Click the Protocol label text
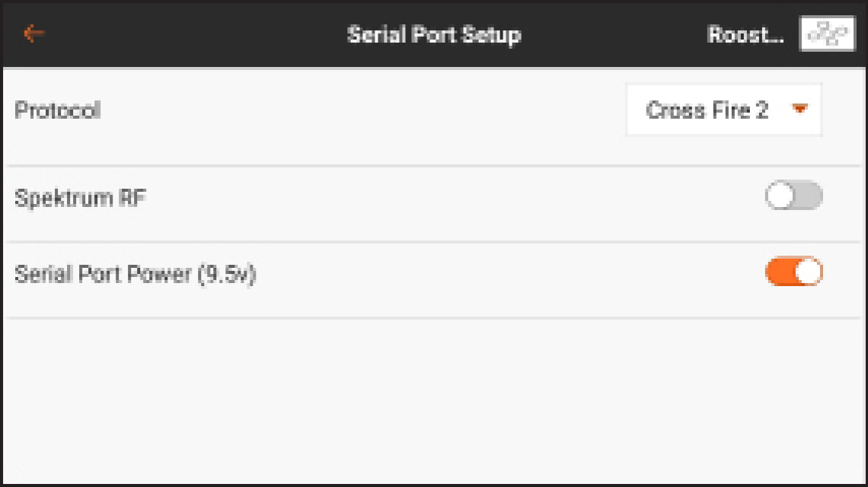 (x=58, y=110)
